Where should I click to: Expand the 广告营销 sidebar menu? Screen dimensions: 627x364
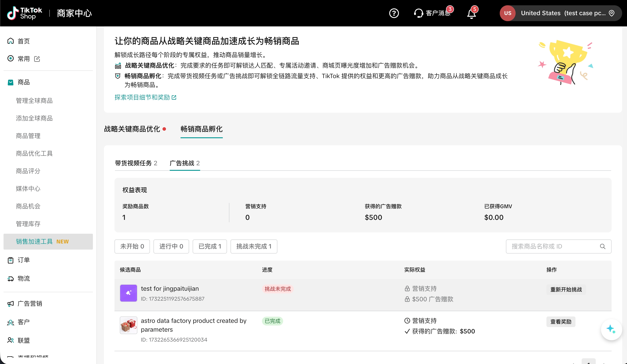click(30, 303)
